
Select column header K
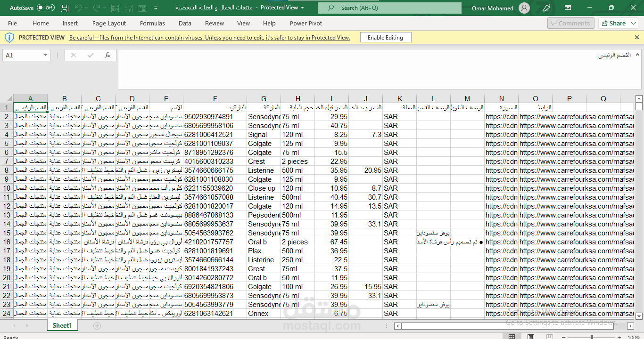tap(399, 98)
